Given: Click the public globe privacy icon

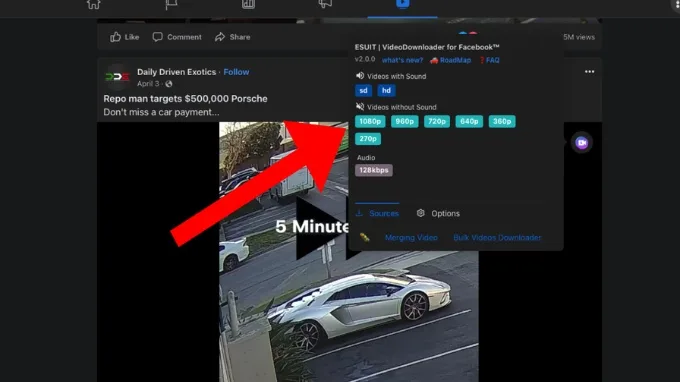Looking at the screenshot, I should coord(169,84).
